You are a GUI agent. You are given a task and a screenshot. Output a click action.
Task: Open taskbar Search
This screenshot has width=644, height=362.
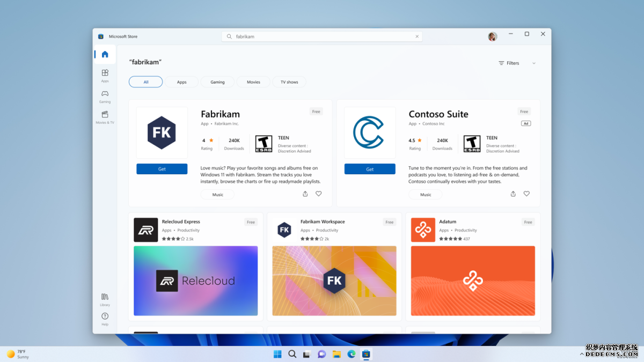(292, 354)
